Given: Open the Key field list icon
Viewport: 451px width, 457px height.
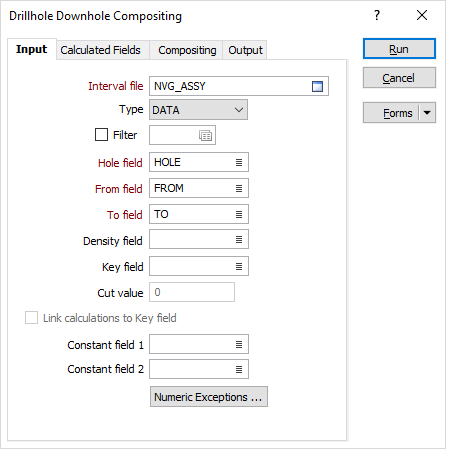Looking at the screenshot, I should (x=239, y=266).
